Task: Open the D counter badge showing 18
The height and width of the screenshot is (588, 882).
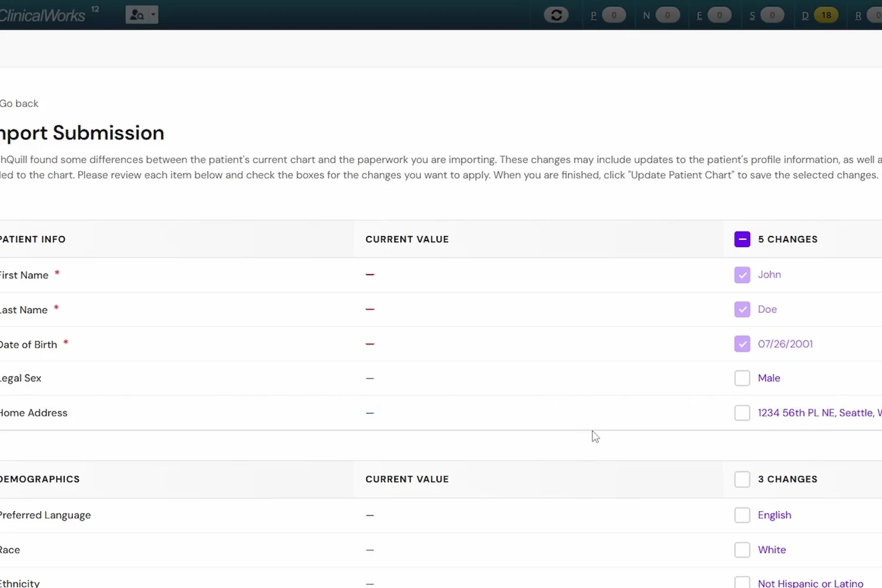Action: pyautogui.click(x=826, y=15)
